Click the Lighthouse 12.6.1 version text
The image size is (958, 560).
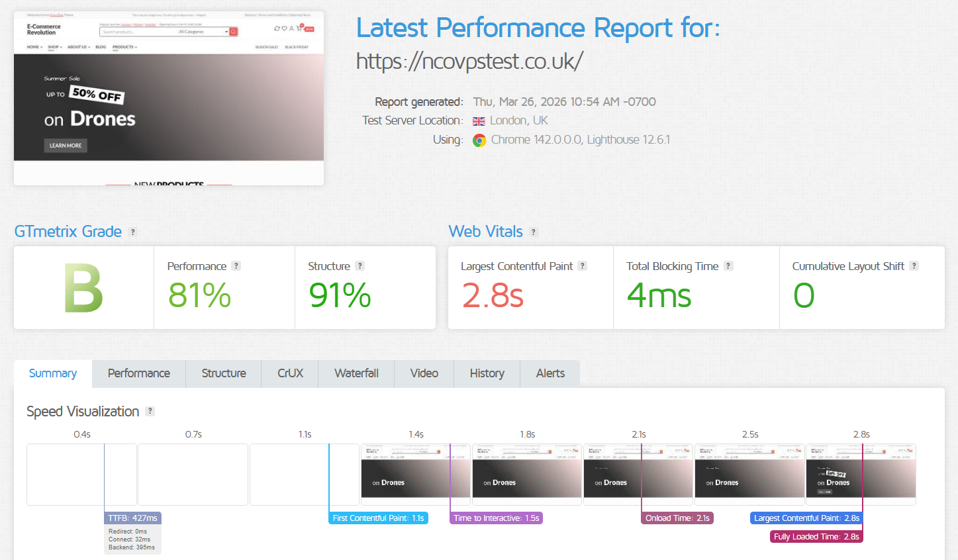pos(628,140)
